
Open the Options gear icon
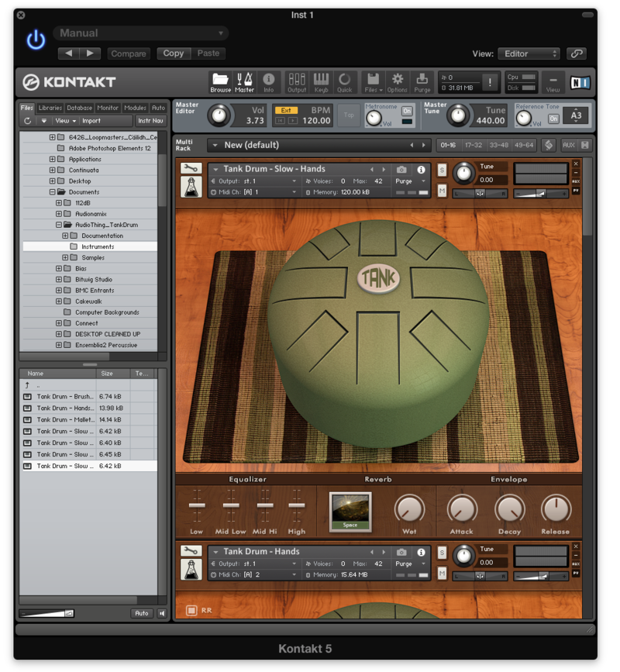[x=398, y=81]
